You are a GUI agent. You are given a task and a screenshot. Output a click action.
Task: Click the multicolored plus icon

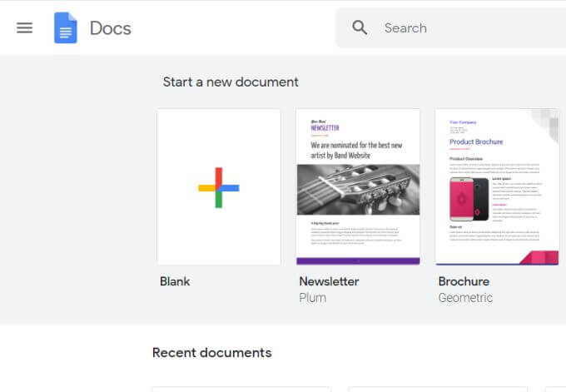click(x=219, y=187)
